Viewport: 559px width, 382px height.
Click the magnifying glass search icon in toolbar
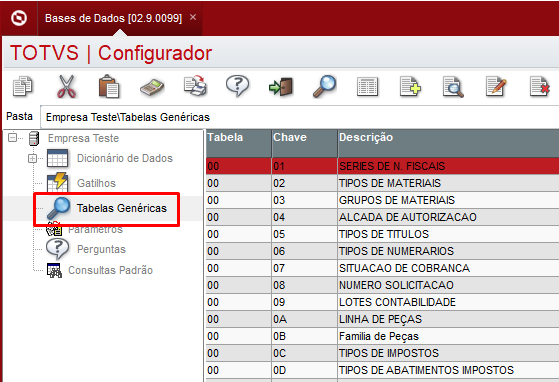point(324,86)
